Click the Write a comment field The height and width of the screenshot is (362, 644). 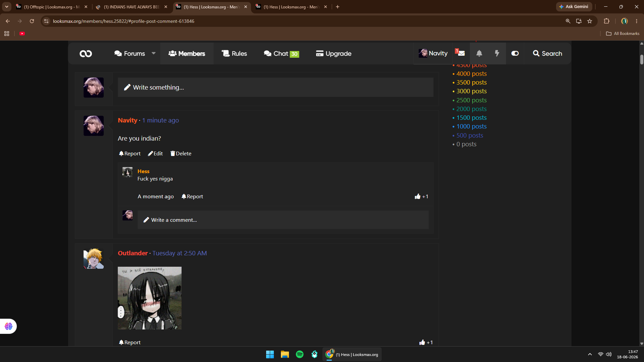(x=283, y=220)
